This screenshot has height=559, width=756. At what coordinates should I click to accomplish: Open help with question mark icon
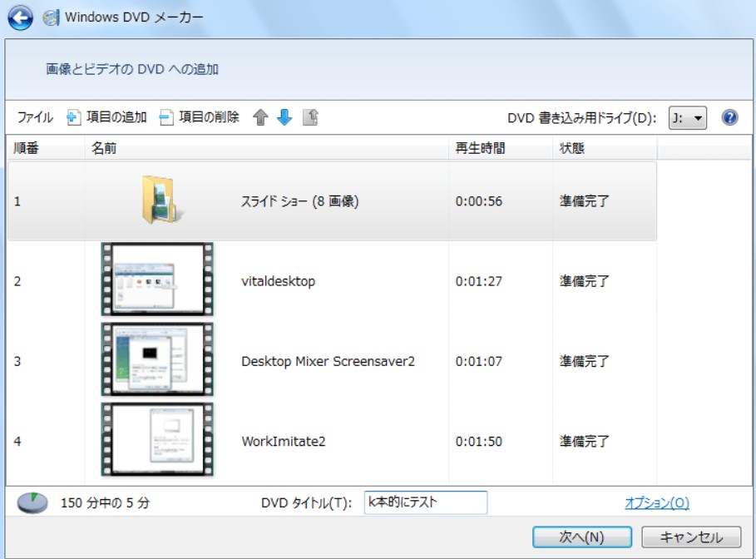click(729, 117)
